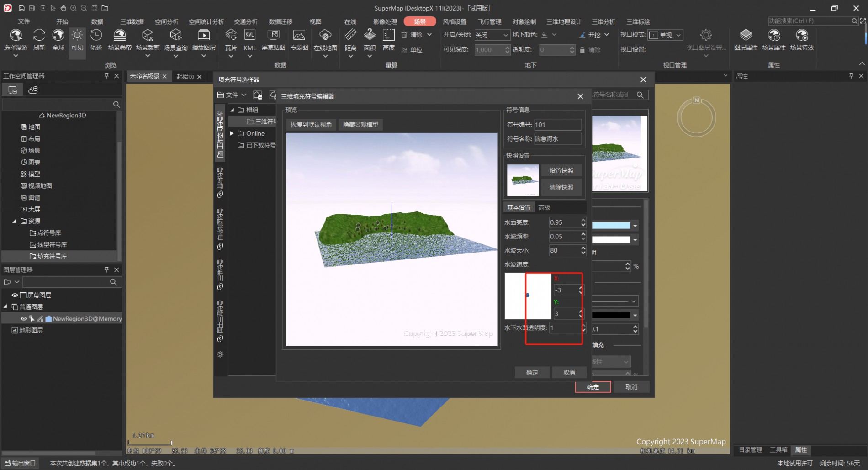Viewport: 868px width, 470px height.
Task: Collapse the 根组 folder in symbol selector
Action: (x=232, y=110)
